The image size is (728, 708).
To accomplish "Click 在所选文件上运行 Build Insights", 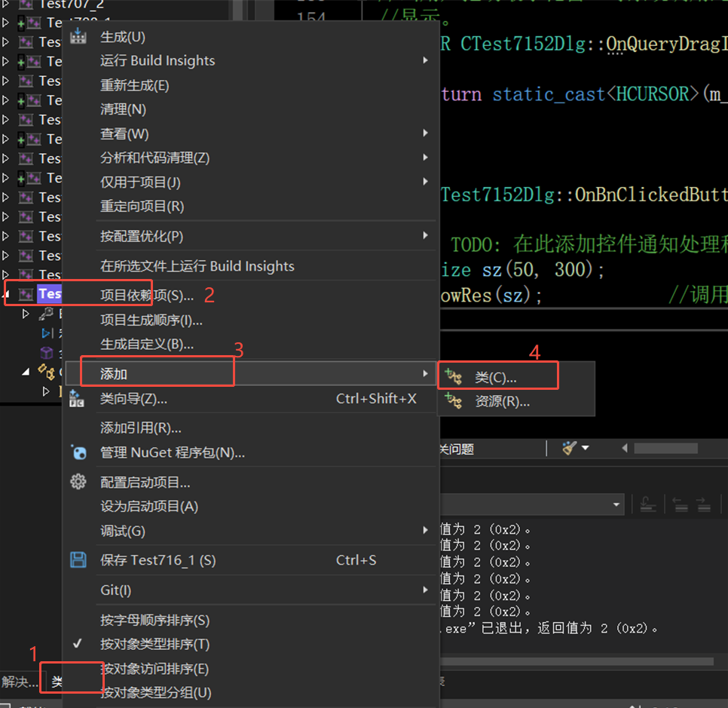I will (197, 266).
